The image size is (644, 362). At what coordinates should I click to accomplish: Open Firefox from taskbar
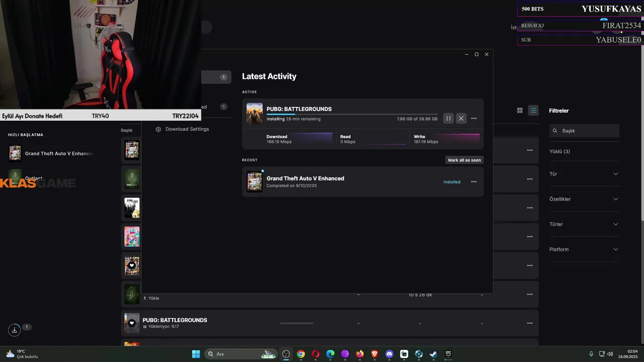coord(360,354)
